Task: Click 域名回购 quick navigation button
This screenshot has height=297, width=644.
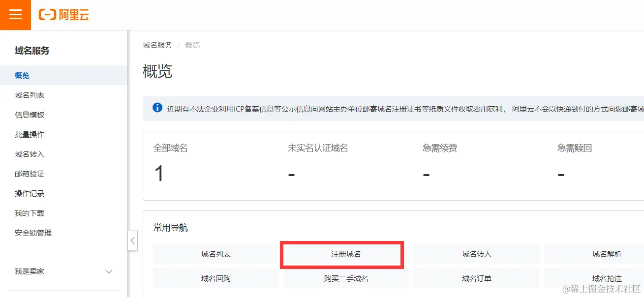Action: 215,278
